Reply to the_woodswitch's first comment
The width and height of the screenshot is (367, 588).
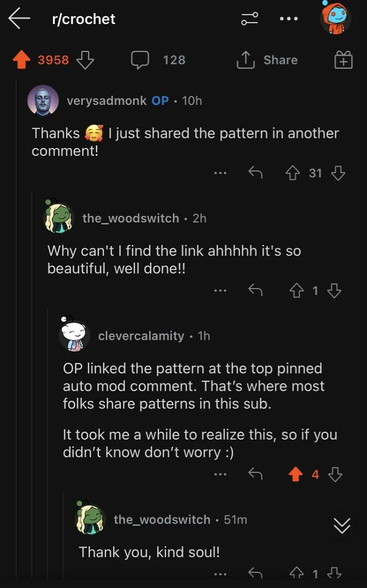(255, 290)
